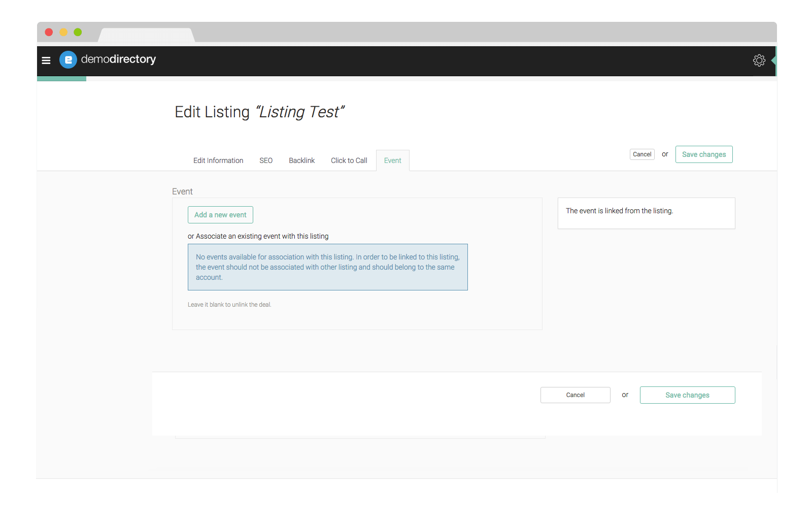This screenshot has height=522, width=812.
Task: Click the 'No events available' info message
Action: [x=328, y=267]
